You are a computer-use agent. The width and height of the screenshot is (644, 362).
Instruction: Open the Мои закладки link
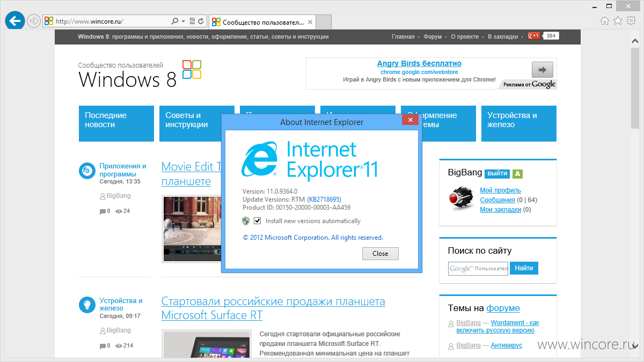pyautogui.click(x=500, y=210)
